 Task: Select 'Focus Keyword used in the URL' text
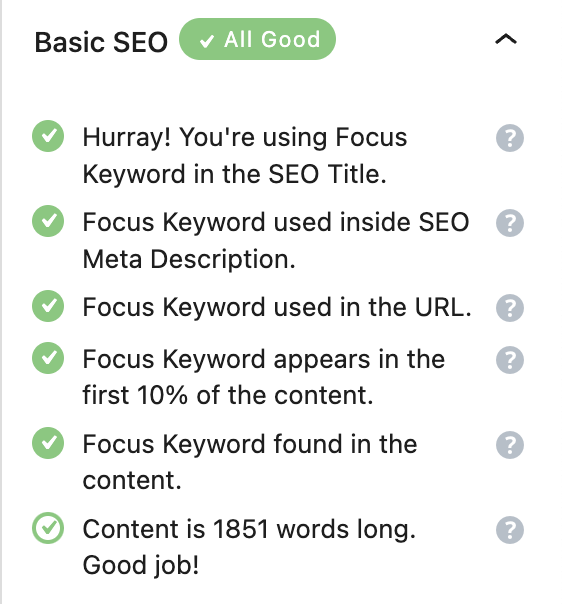pos(277,307)
